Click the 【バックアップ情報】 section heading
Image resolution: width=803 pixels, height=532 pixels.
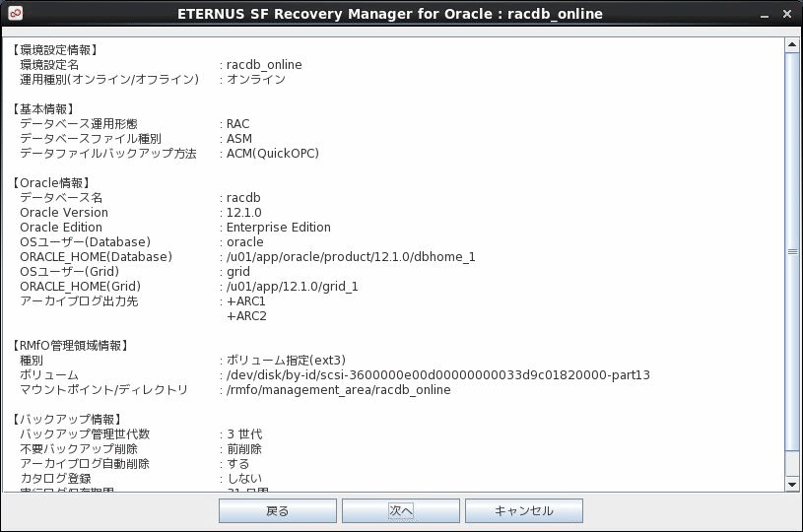click(67, 420)
